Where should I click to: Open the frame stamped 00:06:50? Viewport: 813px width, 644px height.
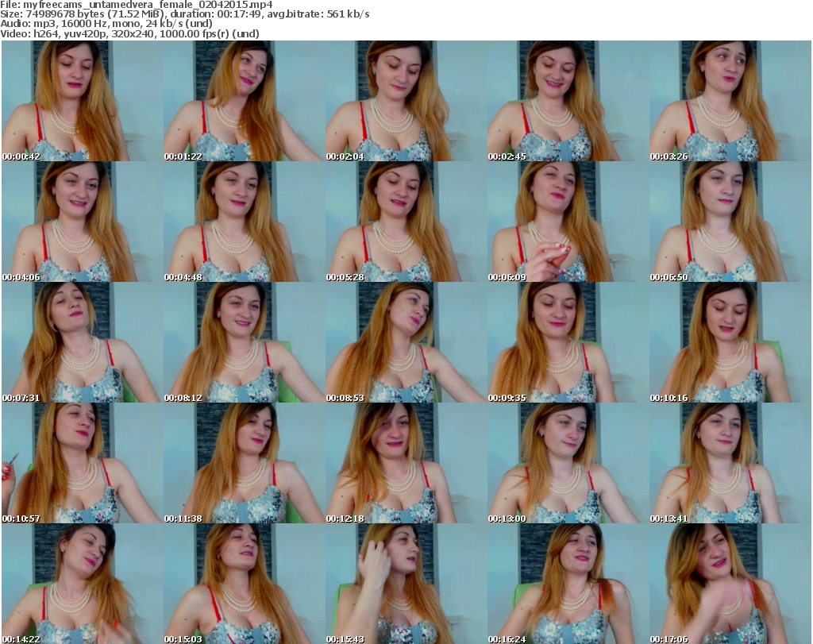click(730, 222)
